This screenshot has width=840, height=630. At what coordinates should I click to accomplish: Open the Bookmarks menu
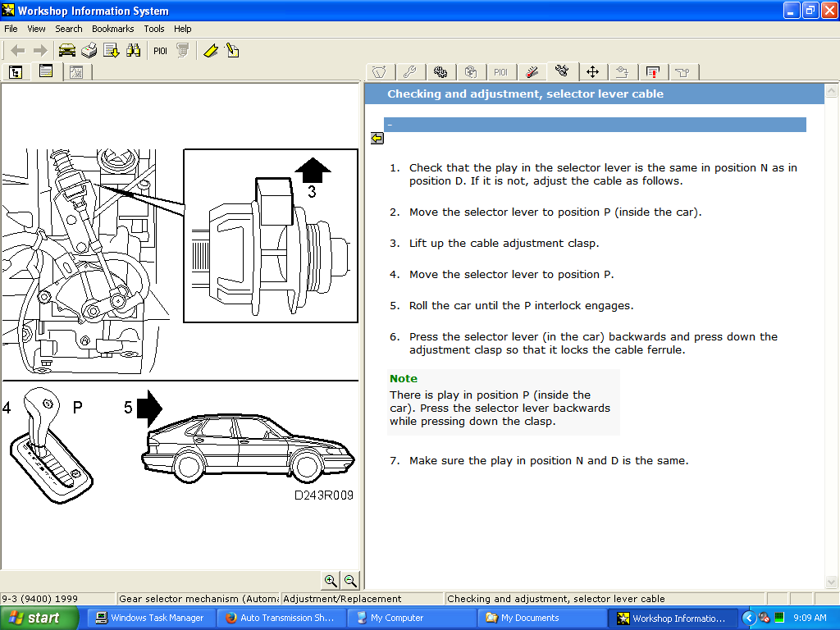(112, 28)
